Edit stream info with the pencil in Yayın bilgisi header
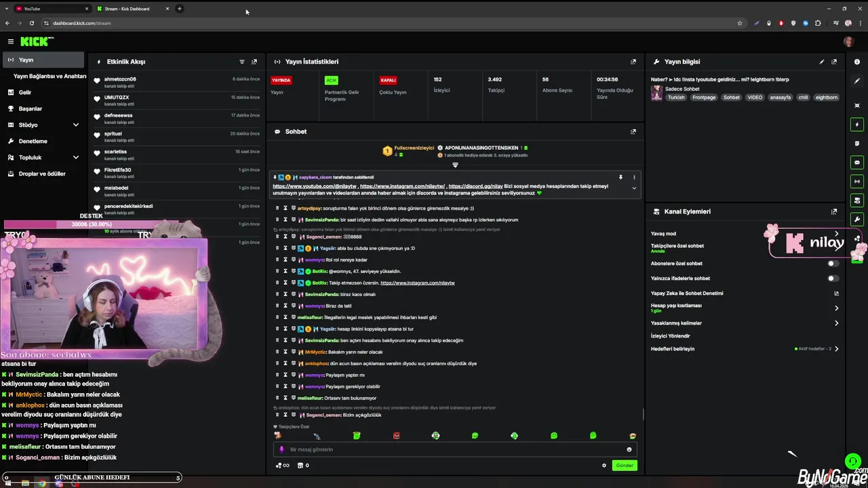868x488 pixels. 822,62
